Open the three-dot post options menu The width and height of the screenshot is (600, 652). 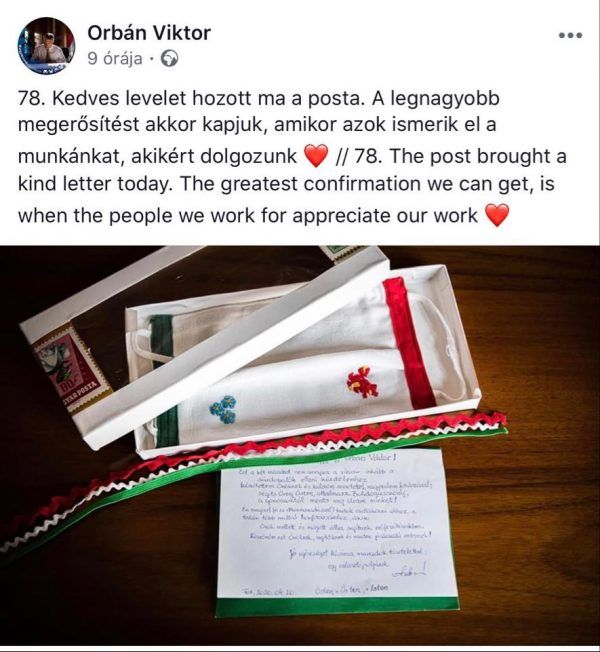[x=570, y=35]
